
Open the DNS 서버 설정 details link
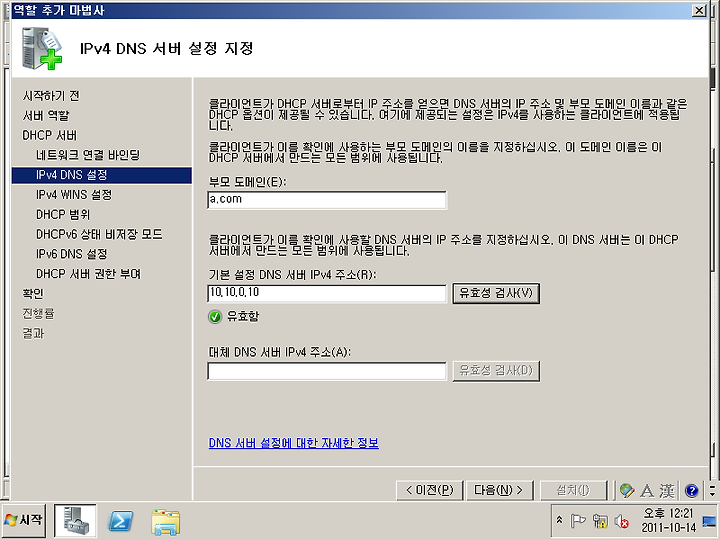click(x=293, y=443)
